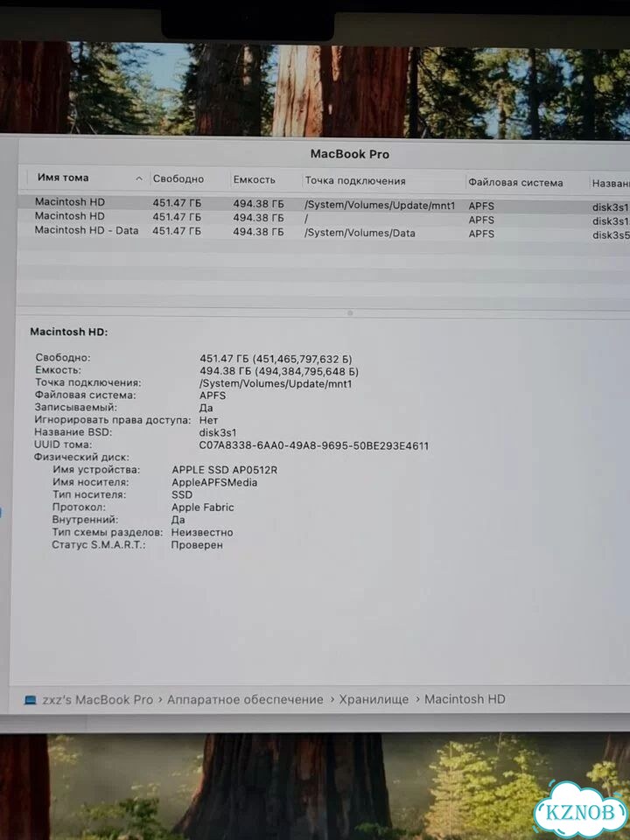Click the Macintosh HD: details heading
630x840 pixels.
pos(68,332)
